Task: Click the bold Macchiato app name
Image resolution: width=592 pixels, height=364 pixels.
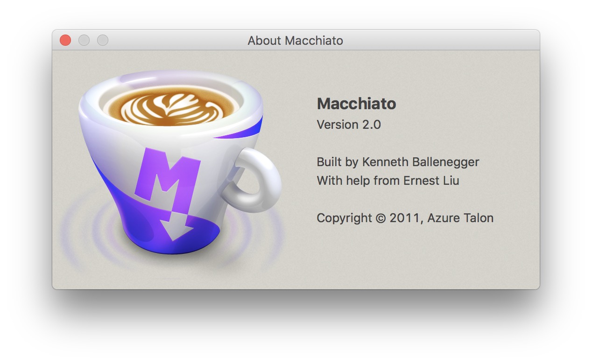Action: [x=356, y=104]
